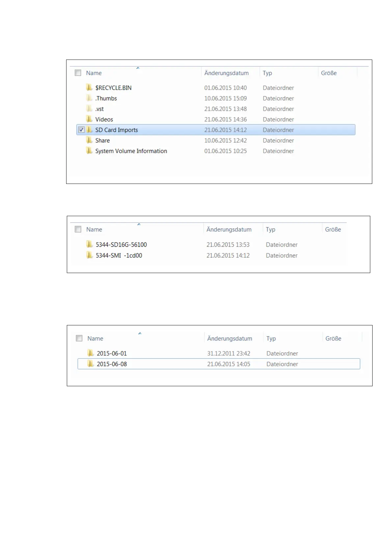
Task: Click the Videos folder icon
Action: point(89,119)
